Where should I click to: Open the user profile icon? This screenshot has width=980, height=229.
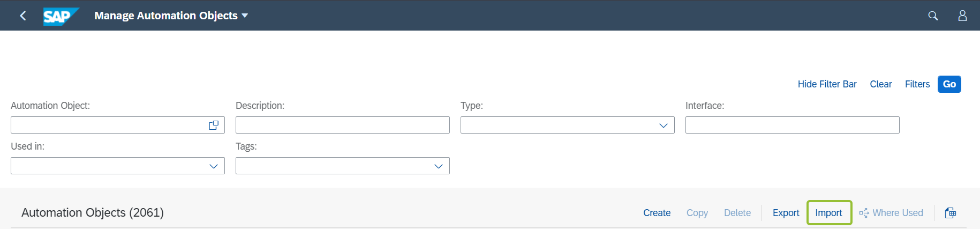tap(962, 16)
